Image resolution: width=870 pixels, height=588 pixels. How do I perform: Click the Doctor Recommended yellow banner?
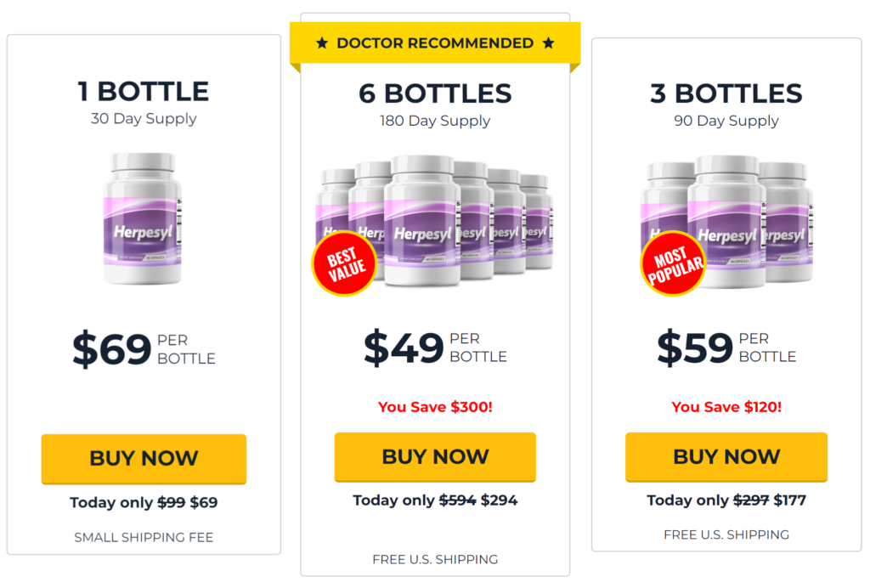[435, 43]
